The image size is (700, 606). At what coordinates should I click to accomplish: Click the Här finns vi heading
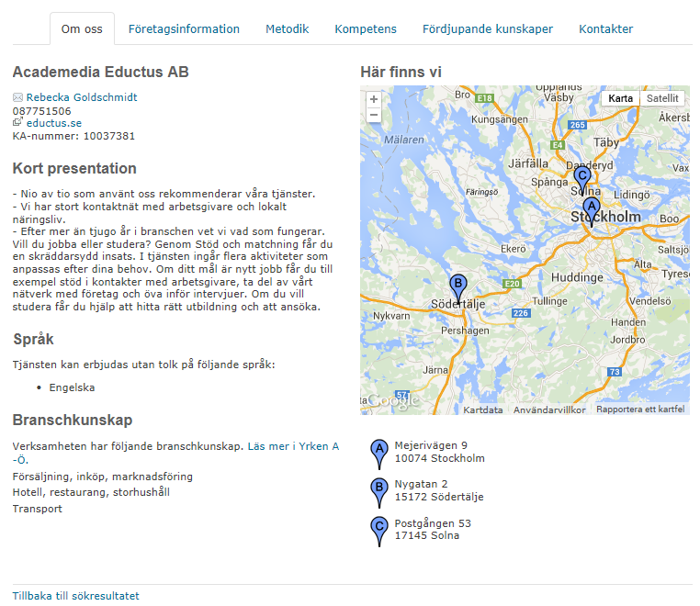coord(401,72)
